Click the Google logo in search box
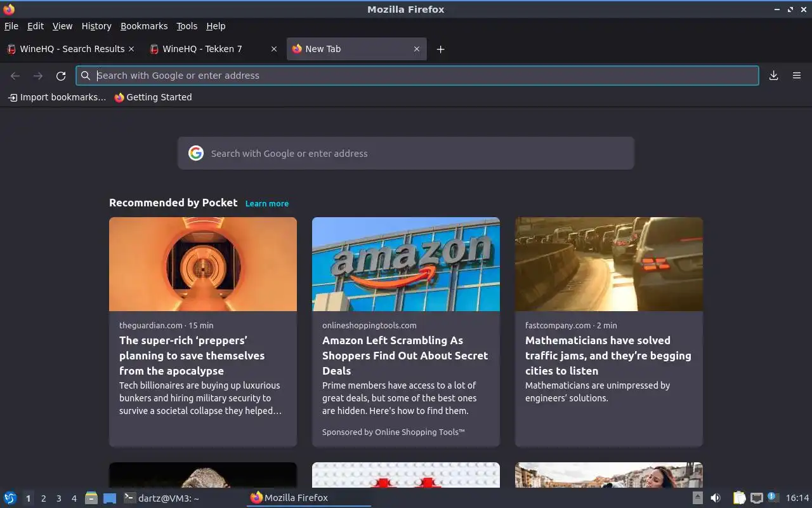The image size is (812, 508). tap(196, 153)
